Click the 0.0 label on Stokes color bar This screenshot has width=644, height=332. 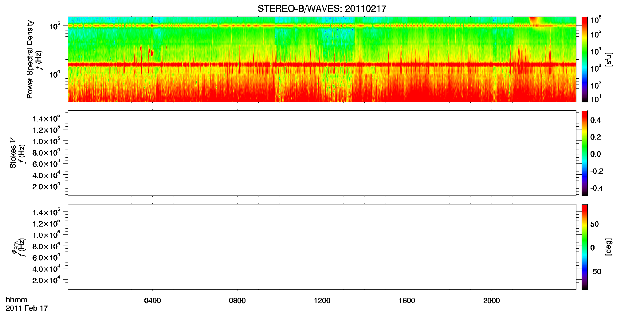coord(595,154)
